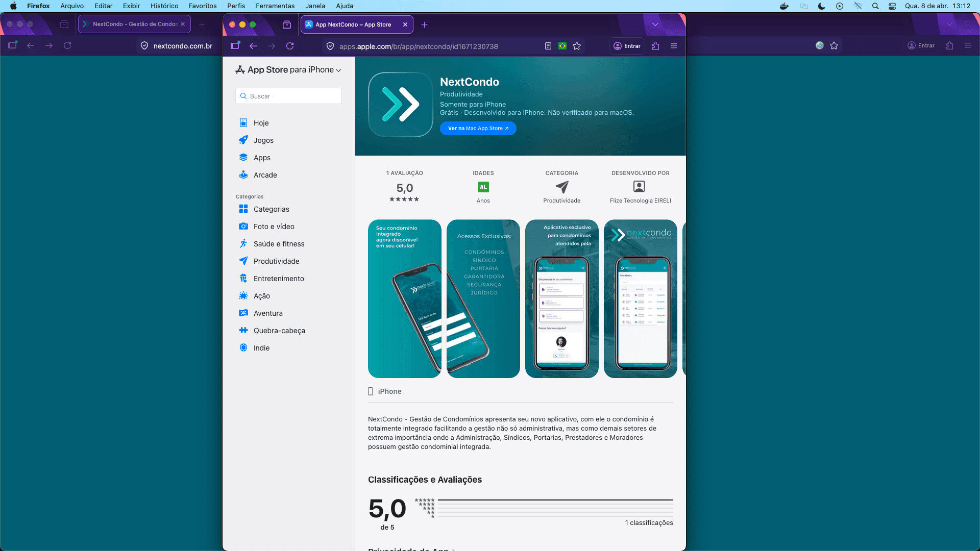Click Ver na Mac App Store button
This screenshot has height=551, width=980.
[478, 129]
